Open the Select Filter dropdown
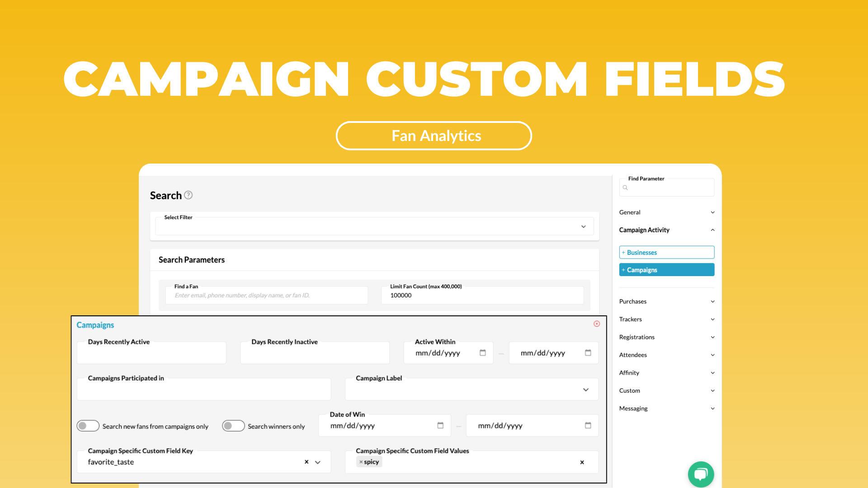This screenshot has width=868, height=488. tap(374, 226)
